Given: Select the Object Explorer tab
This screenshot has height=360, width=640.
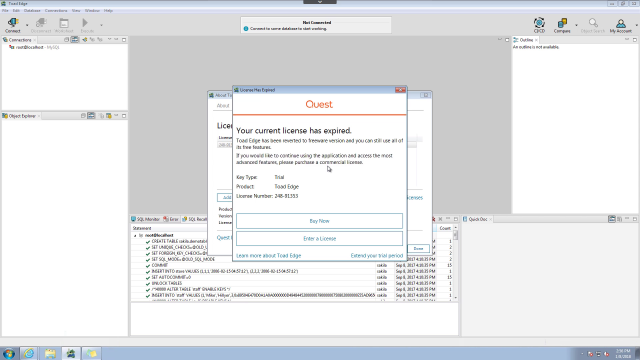Looking at the screenshot, I should pyautogui.click(x=22, y=116).
